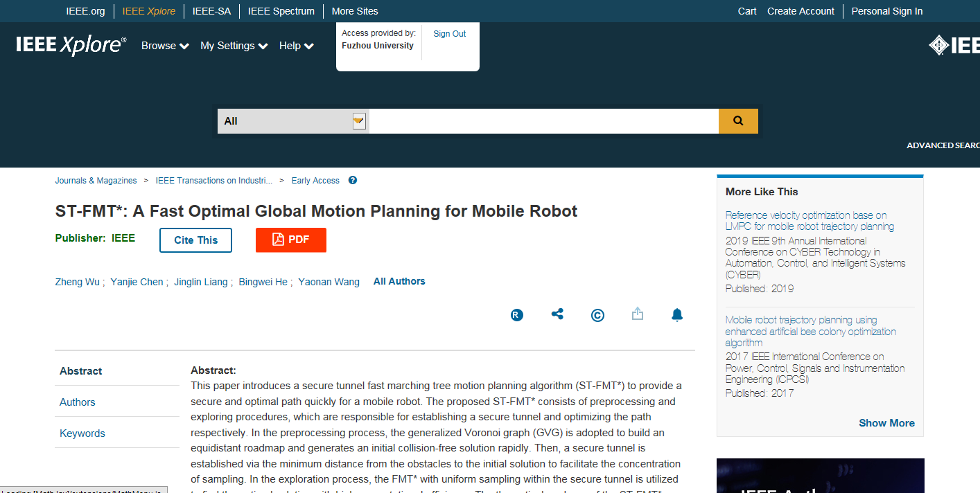Click the export citation upload icon
Image resolution: width=980 pixels, height=493 pixels.
point(638,314)
